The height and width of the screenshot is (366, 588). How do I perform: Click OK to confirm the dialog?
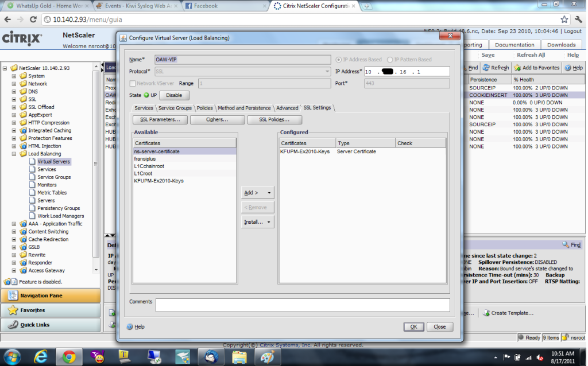[413, 326]
